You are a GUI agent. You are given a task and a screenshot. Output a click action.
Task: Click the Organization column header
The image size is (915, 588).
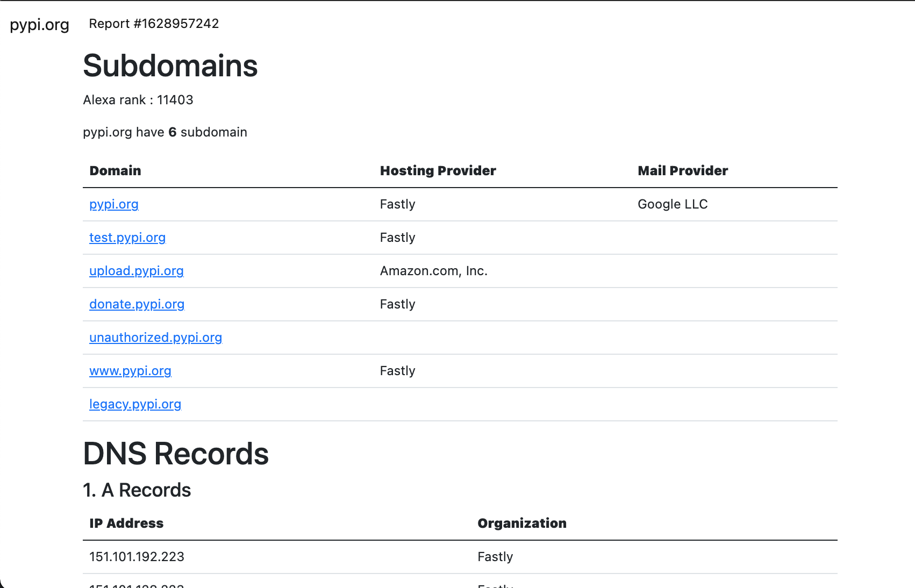tap(522, 524)
